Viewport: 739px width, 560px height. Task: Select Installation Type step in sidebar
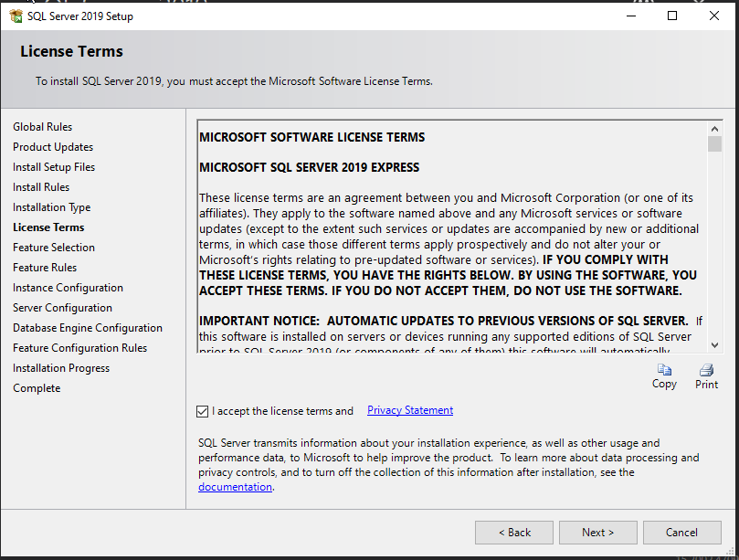point(51,207)
